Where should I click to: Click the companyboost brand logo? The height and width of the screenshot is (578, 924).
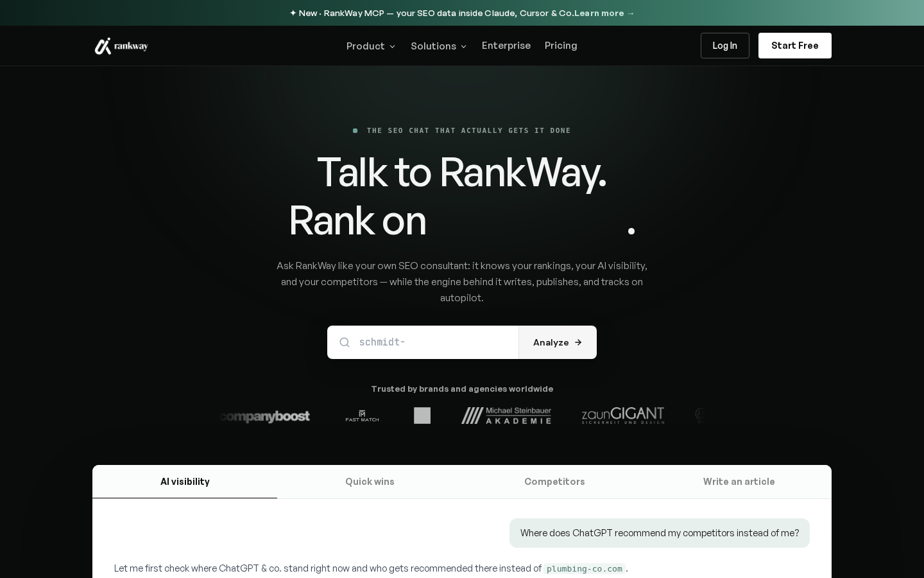264,416
